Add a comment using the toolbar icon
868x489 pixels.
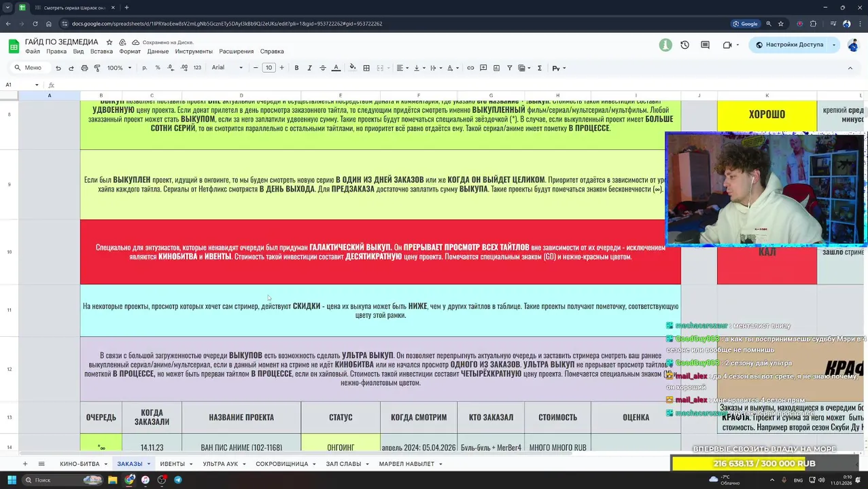coord(483,68)
